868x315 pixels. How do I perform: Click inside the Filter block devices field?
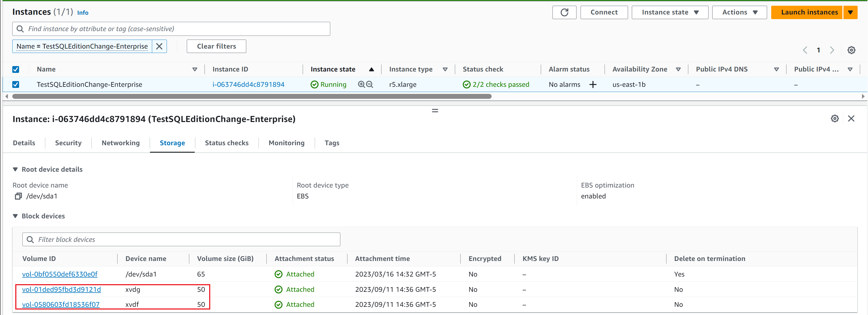[x=135, y=239]
